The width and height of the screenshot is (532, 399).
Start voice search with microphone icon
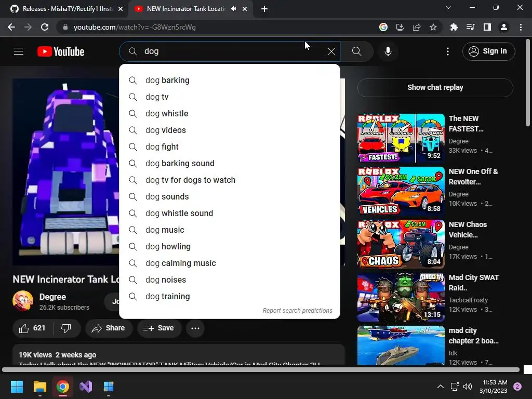(x=388, y=51)
